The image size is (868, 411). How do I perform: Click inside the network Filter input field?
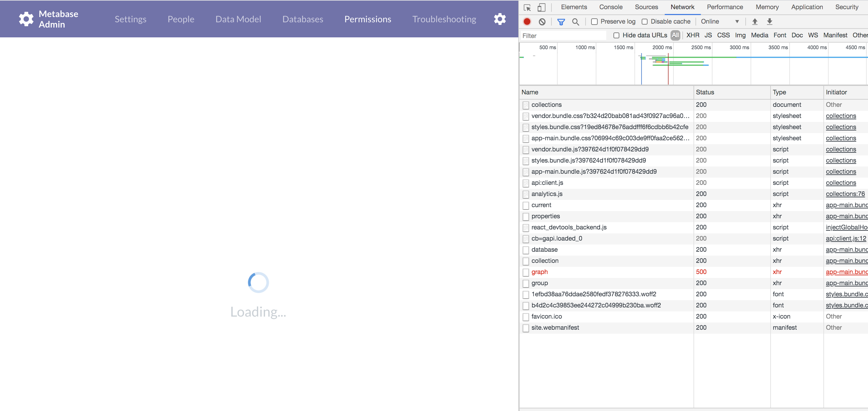563,35
